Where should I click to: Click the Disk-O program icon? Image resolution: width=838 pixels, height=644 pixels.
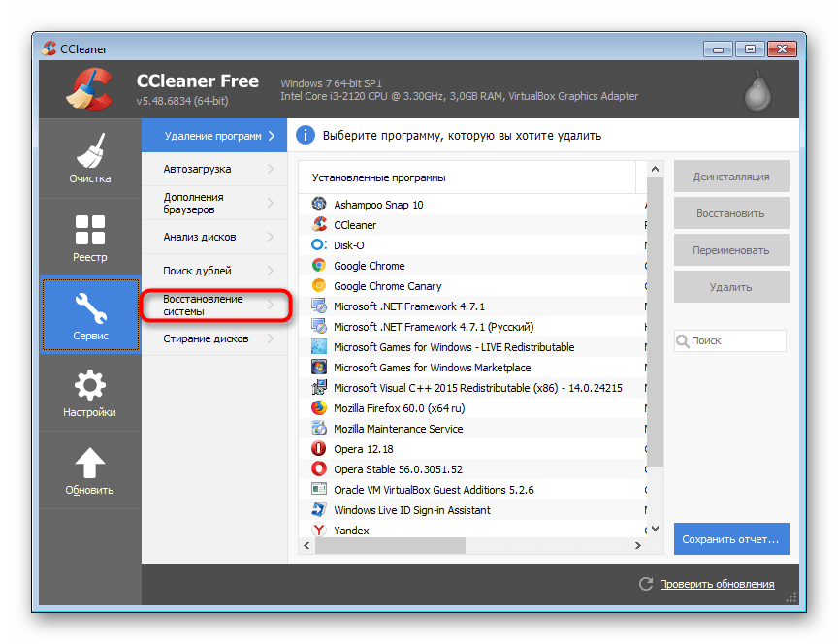[319, 244]
